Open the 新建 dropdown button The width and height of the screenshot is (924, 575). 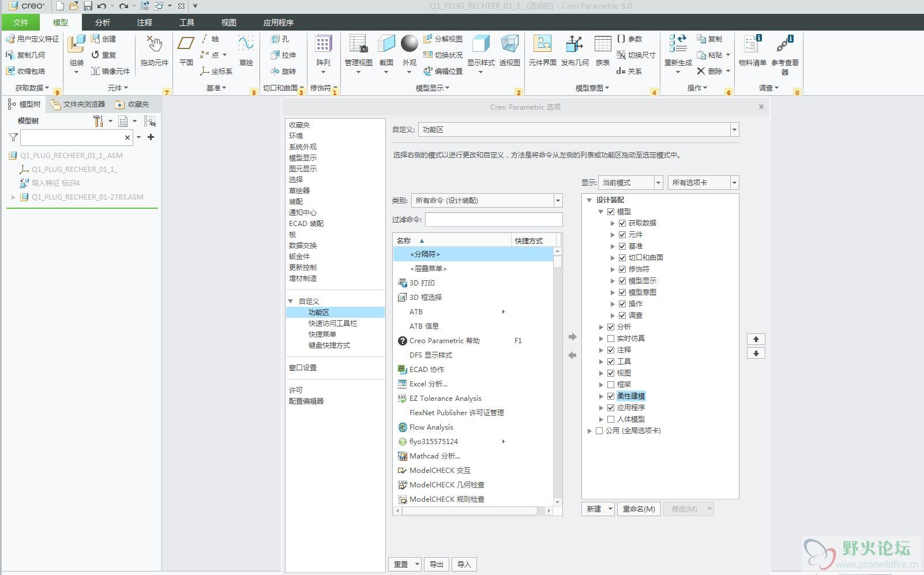pos(598,509)
